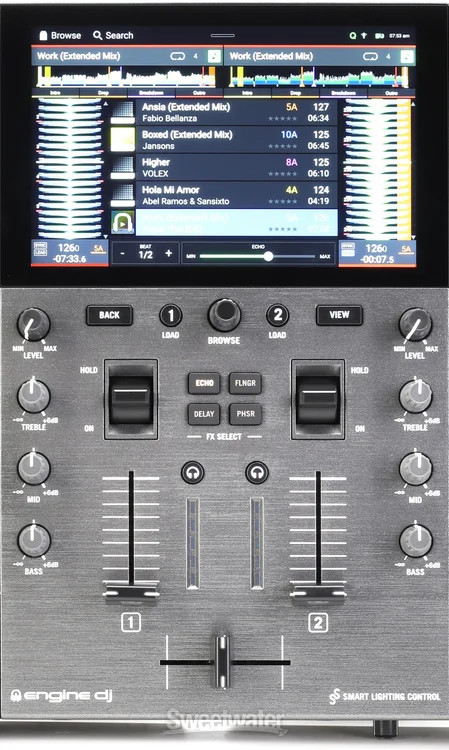Tap the highlighted light-blue track row
This screenshot has width=449, height=750.
point(236,223)
